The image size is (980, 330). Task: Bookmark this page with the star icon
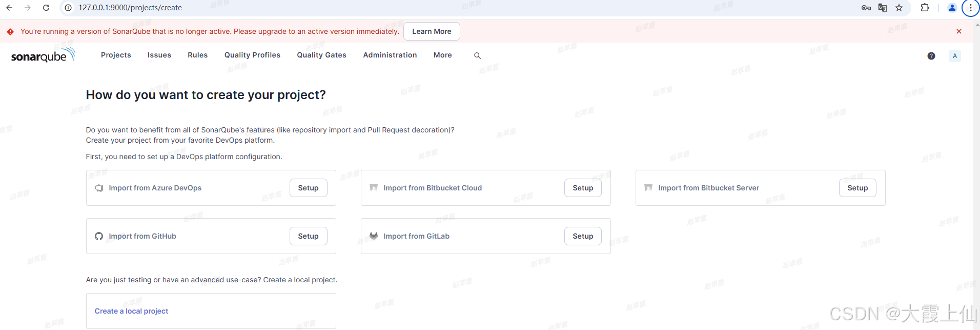point(899,8)
